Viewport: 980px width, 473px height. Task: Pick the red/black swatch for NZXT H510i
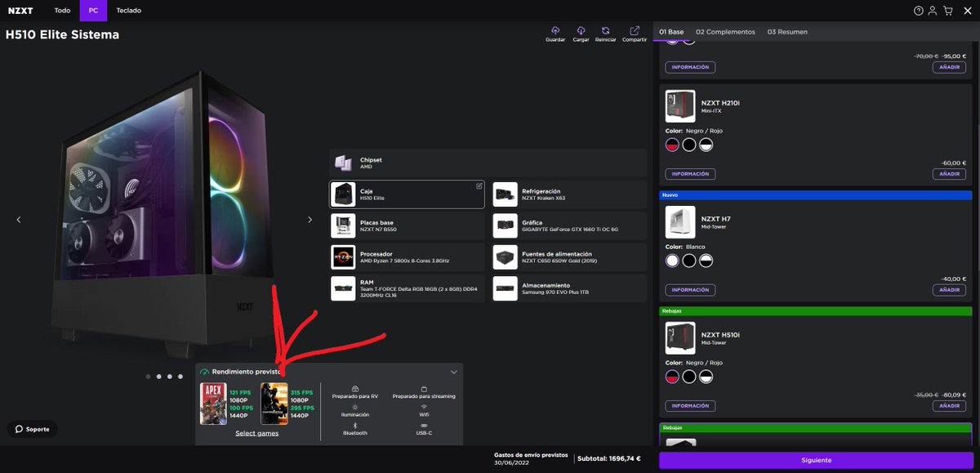click(x=672, y=377)
